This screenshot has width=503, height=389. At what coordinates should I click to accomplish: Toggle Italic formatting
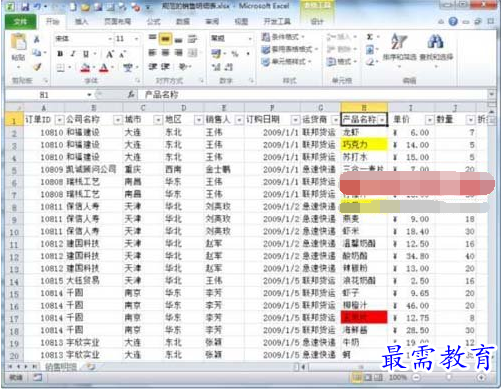pyautogui.click(x=73, y=54)
